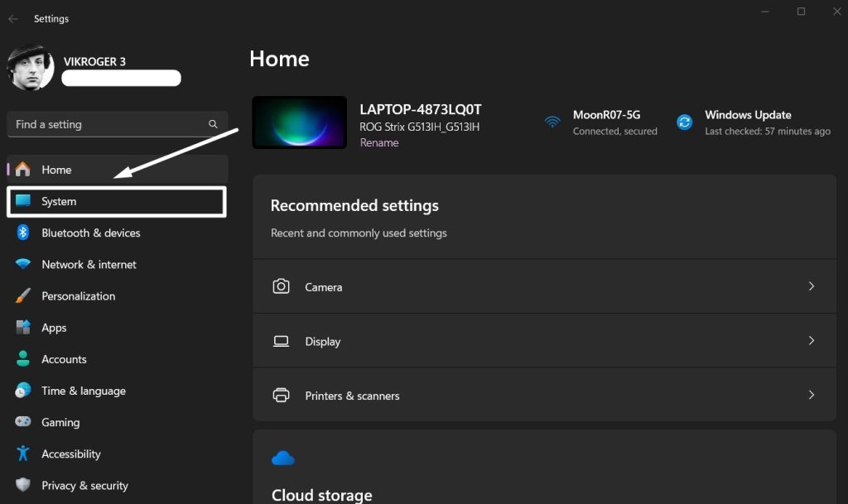This screenshot has width=848, height=504.
Task: Click the cloud icon under Cloud storage
Action: tap(283, 457)
